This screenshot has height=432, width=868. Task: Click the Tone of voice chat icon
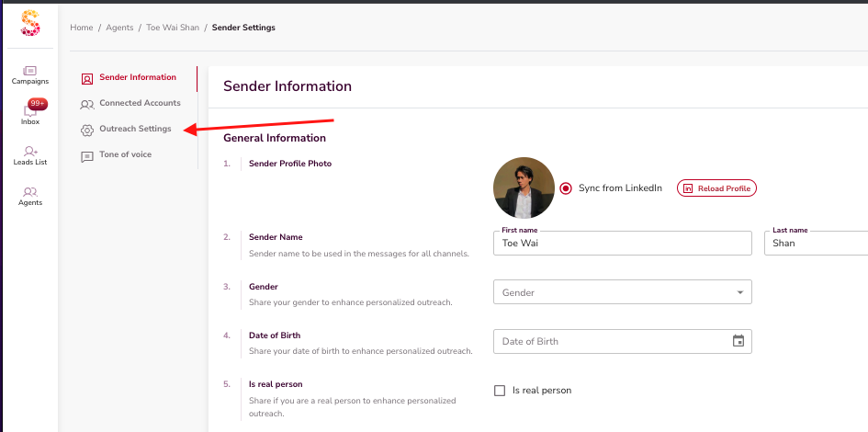click(x=87, y=155)
